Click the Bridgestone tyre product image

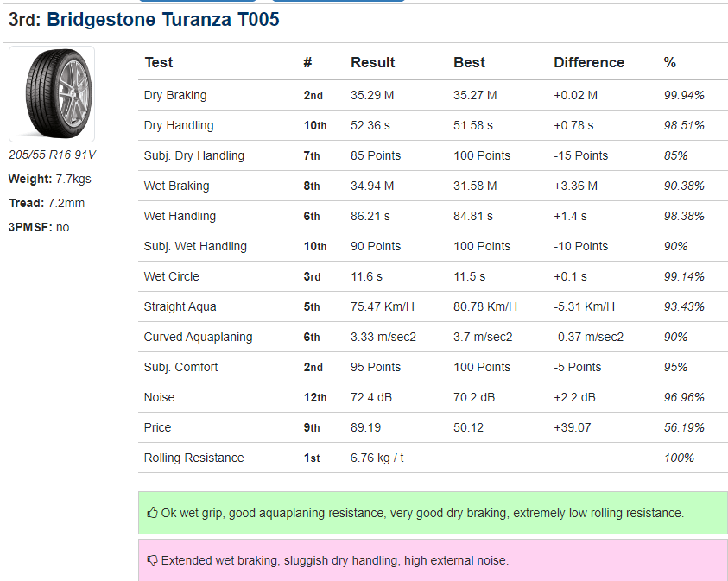[x=51, y=93]
